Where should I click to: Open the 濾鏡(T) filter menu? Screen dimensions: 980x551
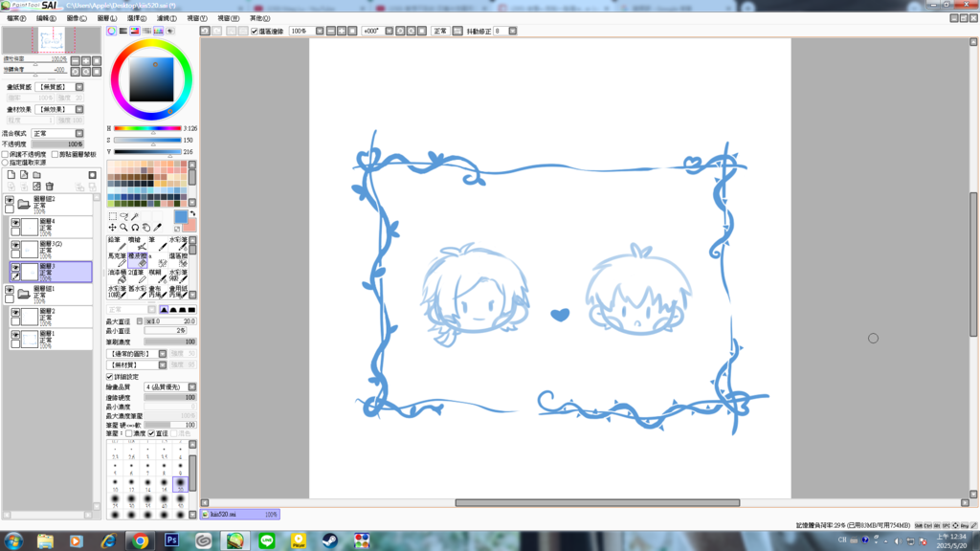pos(167,18)
